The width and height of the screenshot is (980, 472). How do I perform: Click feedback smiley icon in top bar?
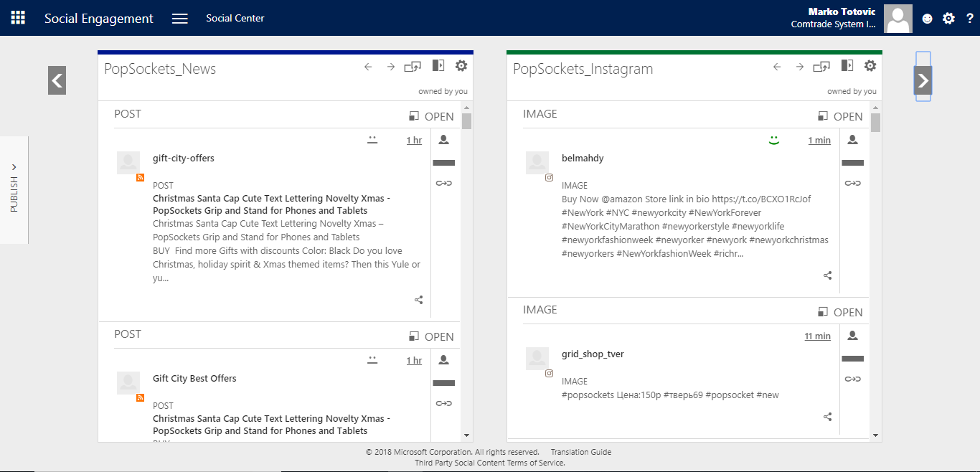[x=927, y=19]
